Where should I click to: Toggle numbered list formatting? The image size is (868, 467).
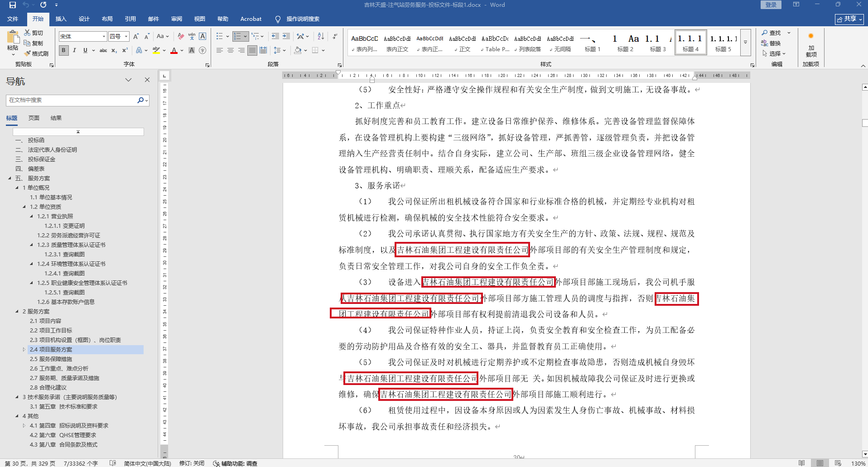coord(237,36)
